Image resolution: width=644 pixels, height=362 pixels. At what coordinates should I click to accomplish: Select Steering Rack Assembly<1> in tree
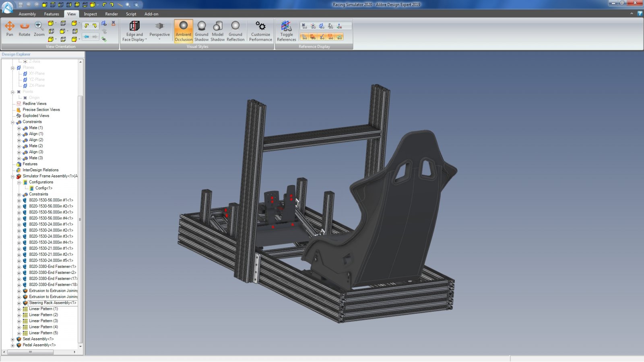coord(52,303)
